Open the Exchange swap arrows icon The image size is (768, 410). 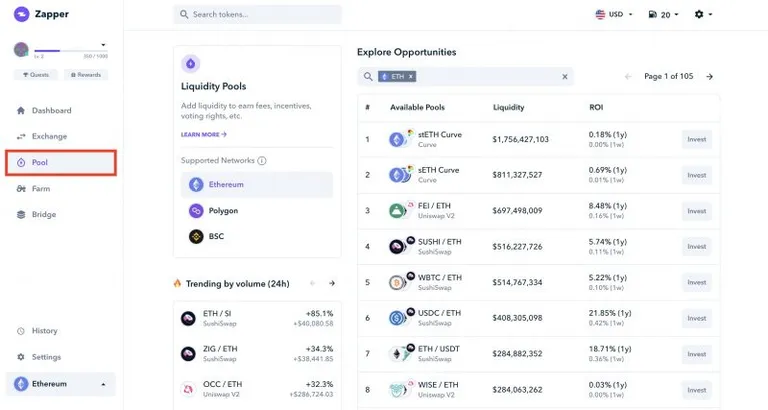click(x=21, y=136)
